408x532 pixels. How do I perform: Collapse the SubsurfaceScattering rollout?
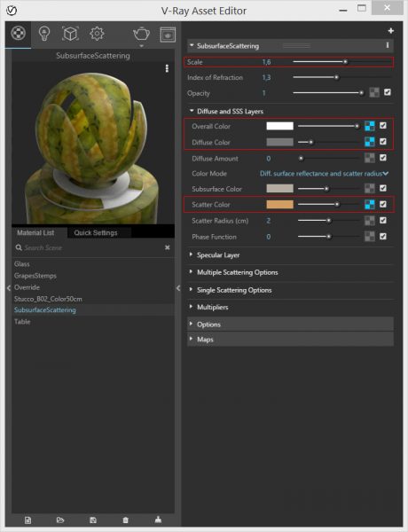[x=192, y=45]
